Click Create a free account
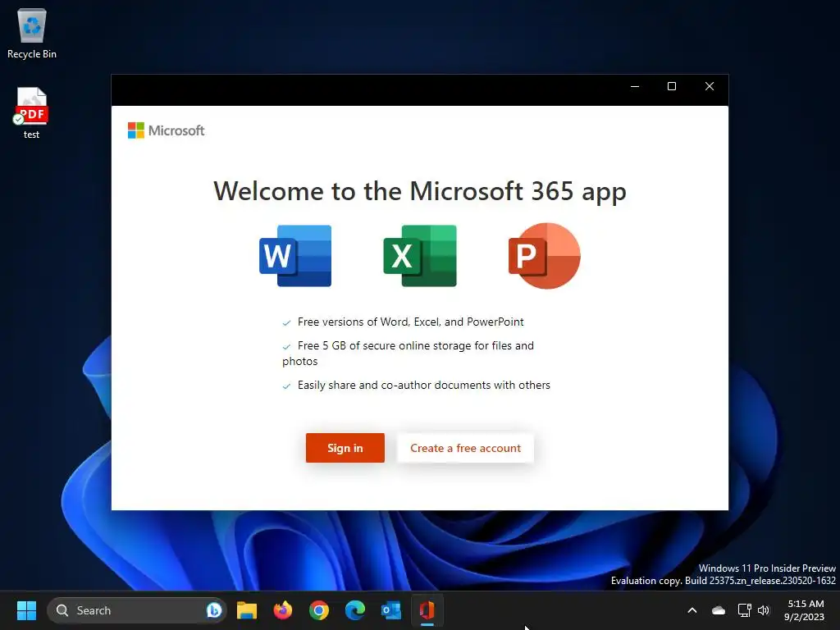Image resolution: width=840 pixels, height=630 pixels. pyautogui.click(x=465, y=448)
